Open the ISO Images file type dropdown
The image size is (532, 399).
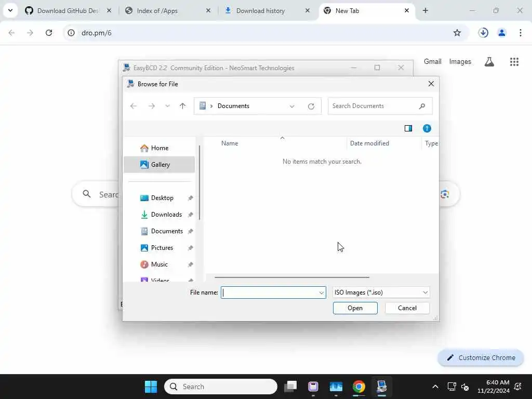pos(381,292)
